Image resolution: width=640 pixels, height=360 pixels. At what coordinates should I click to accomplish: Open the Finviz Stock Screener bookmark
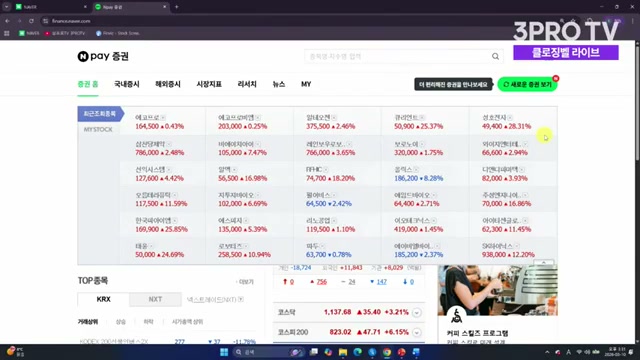(118, 33)
